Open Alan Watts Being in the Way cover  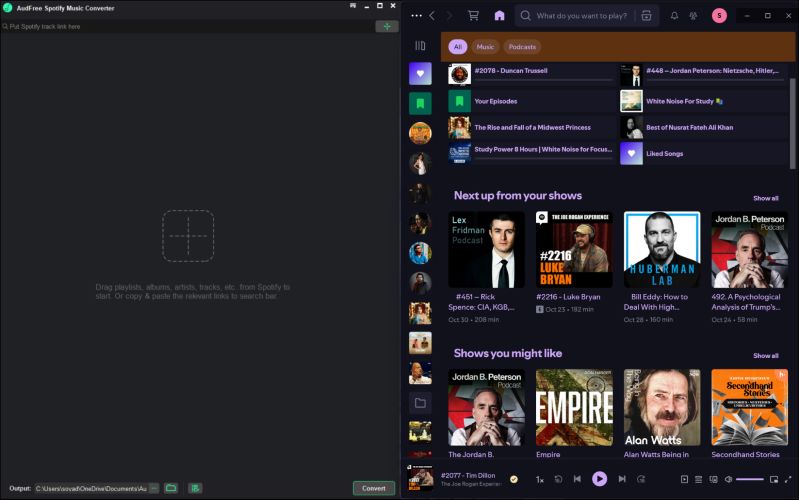point(662,407)
